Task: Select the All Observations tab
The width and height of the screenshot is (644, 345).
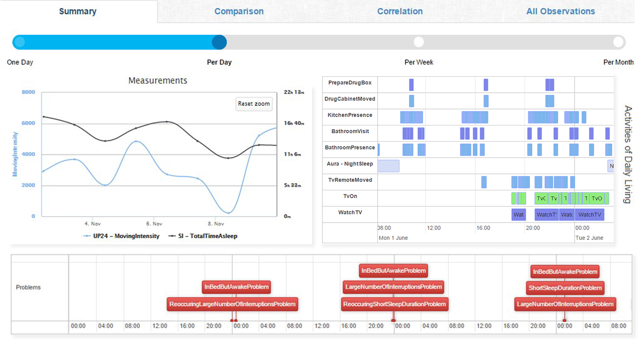Action: tap(560, 11)
